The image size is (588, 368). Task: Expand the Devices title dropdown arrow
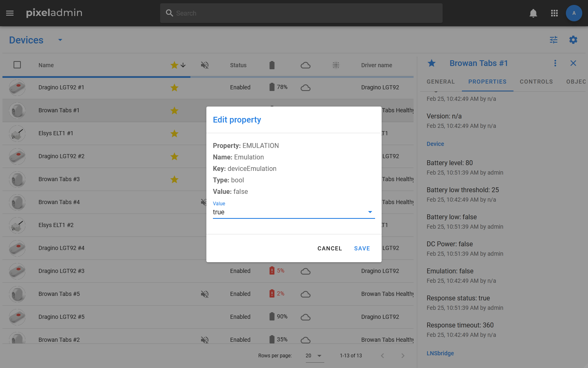(x=60, y=40)
